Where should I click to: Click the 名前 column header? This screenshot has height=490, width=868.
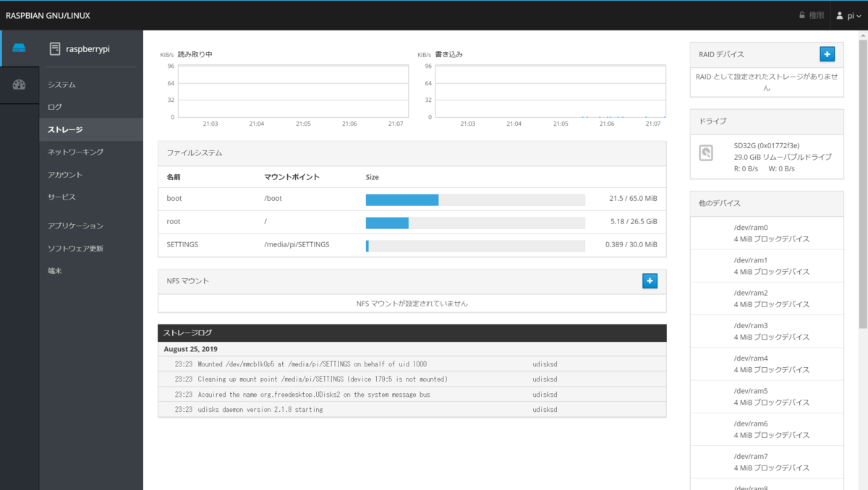[x=174, y=177]
